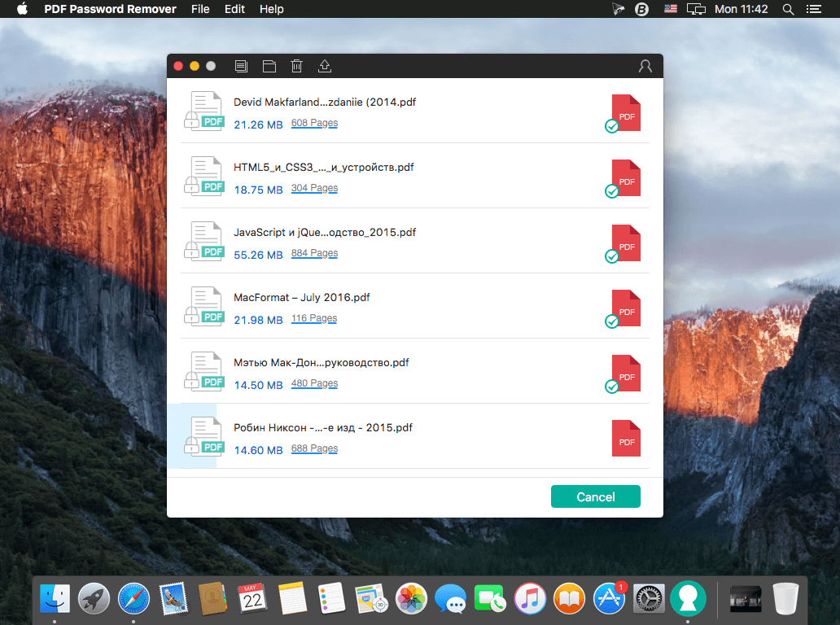
Task: Open Messages from the Dock
Action: pyautogui.click(x=451, y=598)
